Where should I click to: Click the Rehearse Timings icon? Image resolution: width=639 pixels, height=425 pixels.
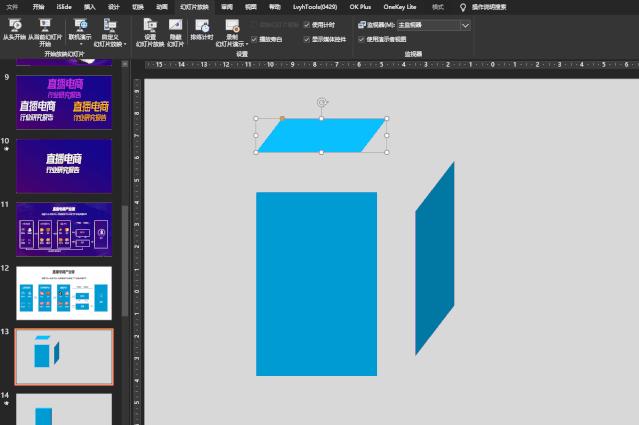[x=202, y=24]
